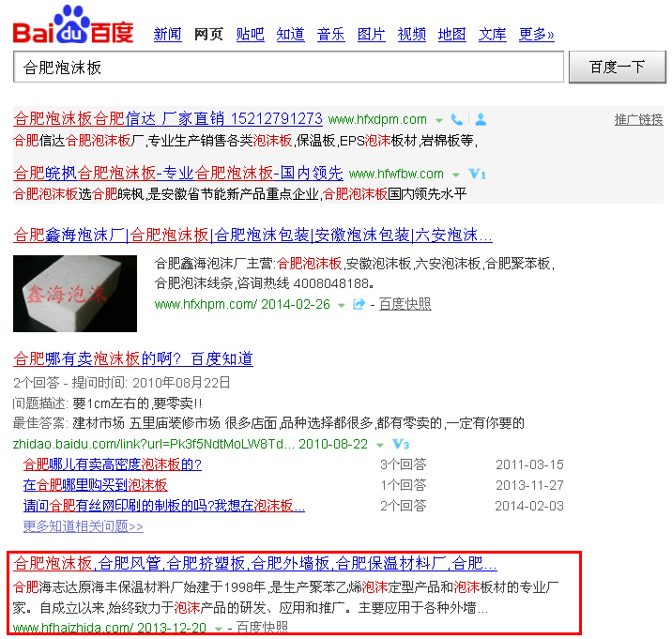Click the 百度一下 search button
The image size is (672, 639).
pyautogui.click(x=618, y=67)
